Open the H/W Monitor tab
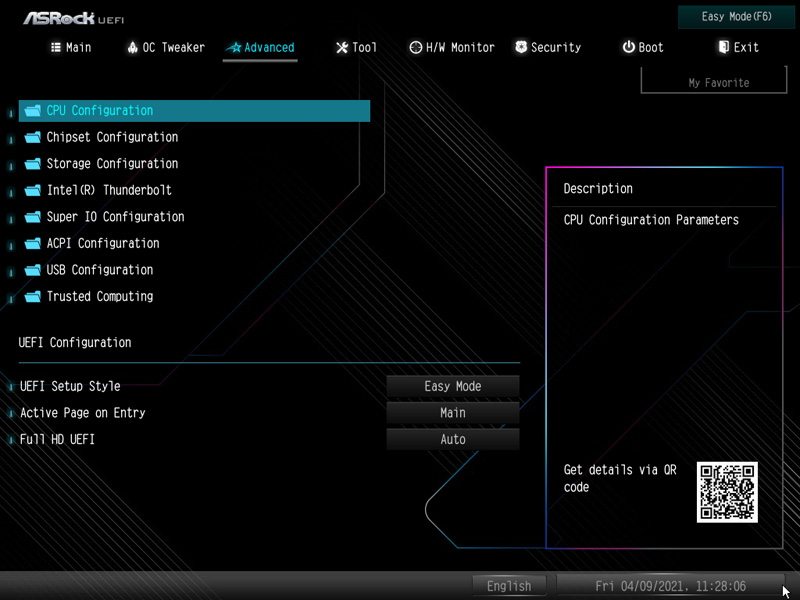The height and width of the screenshot is (600, 800). (452, 47)
